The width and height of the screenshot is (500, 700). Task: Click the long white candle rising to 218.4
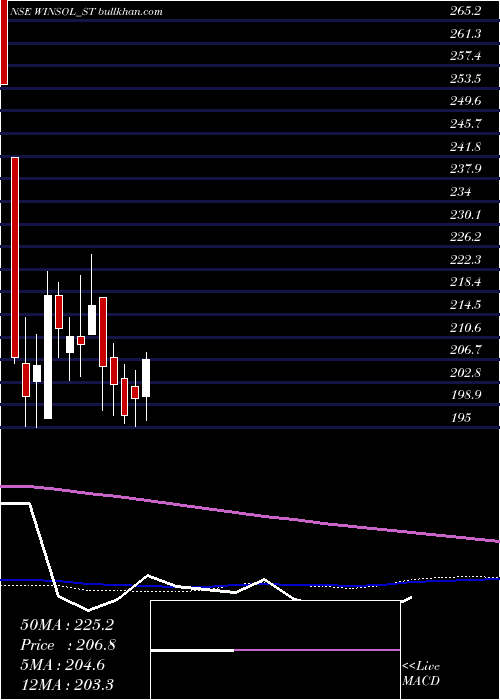(x=48, y=356)
